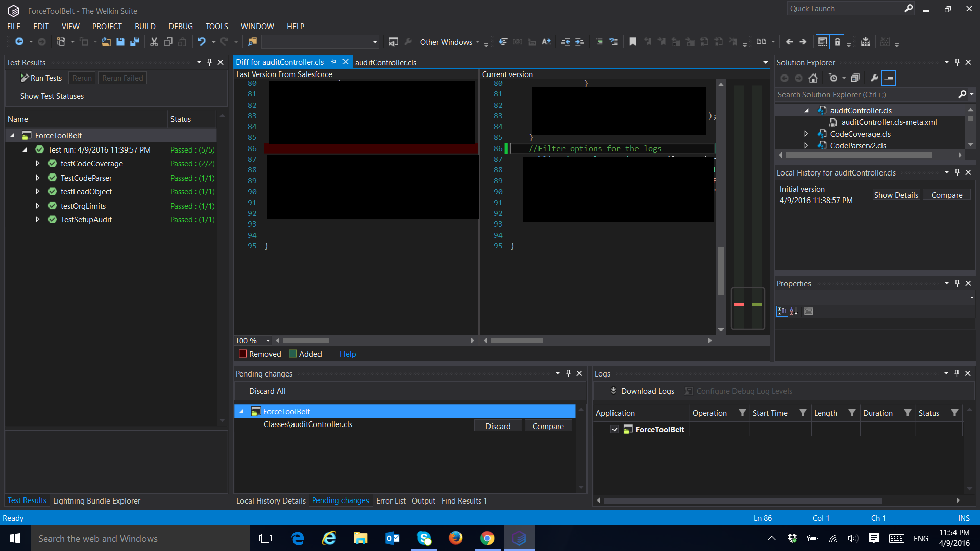Click the Download Logs icon
Image resolution: width=980 pixels, height=551 pixels.
coord(614,391)
